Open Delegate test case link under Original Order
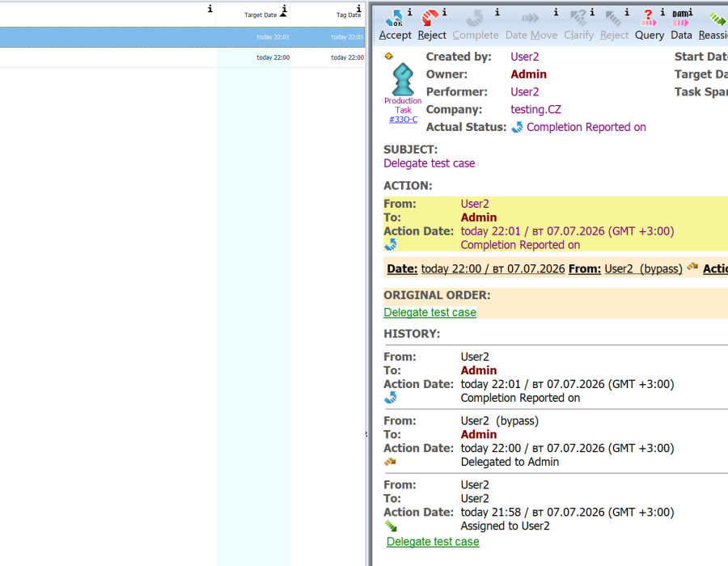Screen dimensions: 728x566 coord(430,312)
